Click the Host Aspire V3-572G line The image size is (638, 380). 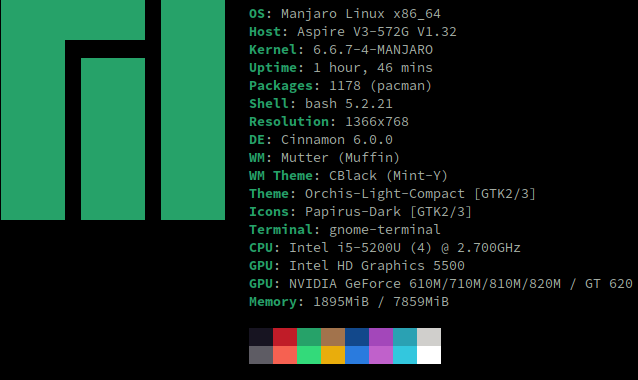[353, 32]
